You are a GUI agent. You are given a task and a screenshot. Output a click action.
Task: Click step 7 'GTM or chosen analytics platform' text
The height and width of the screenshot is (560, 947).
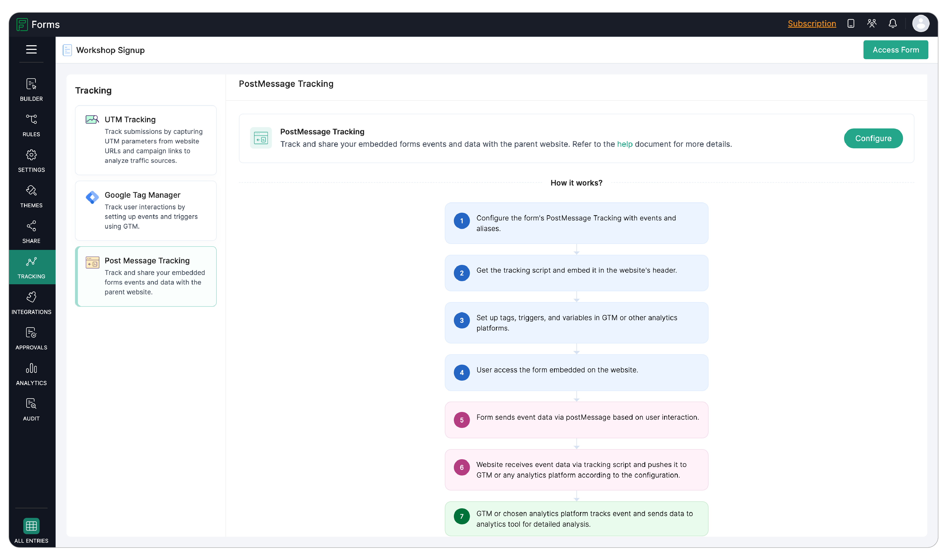click(584, 519)
